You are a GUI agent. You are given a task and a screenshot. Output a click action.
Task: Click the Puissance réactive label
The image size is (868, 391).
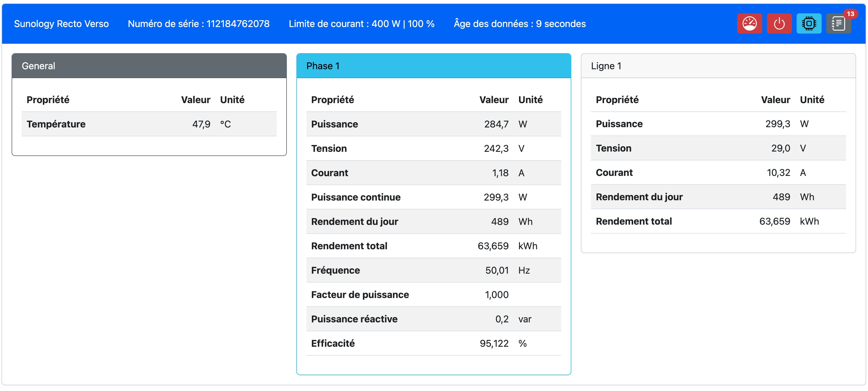click(354, 319)
